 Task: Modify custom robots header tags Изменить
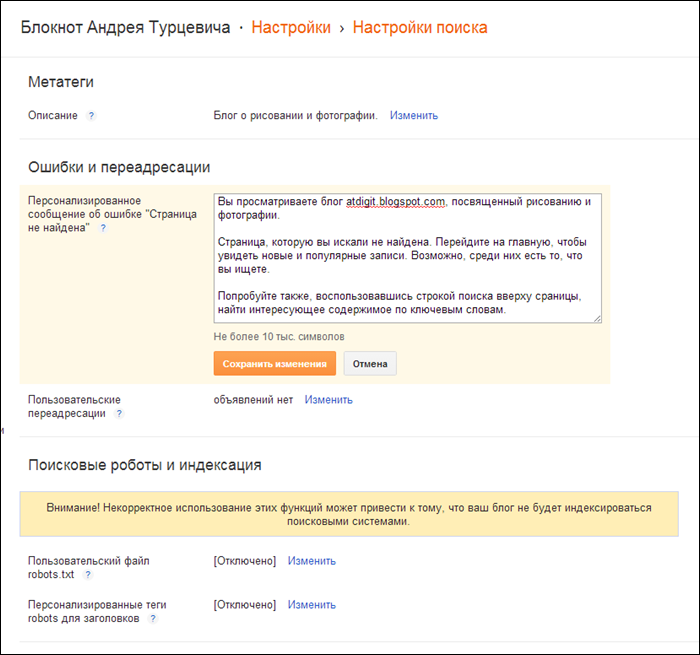[312, 605]
